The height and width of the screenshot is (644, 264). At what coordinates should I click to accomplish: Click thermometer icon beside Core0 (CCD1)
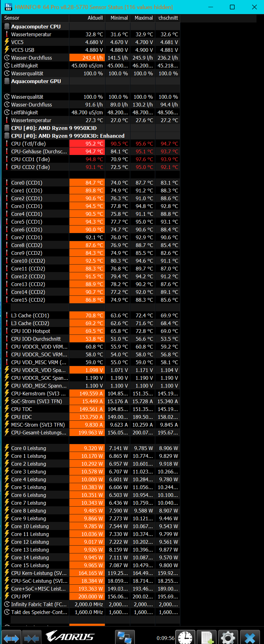point(7,183)
